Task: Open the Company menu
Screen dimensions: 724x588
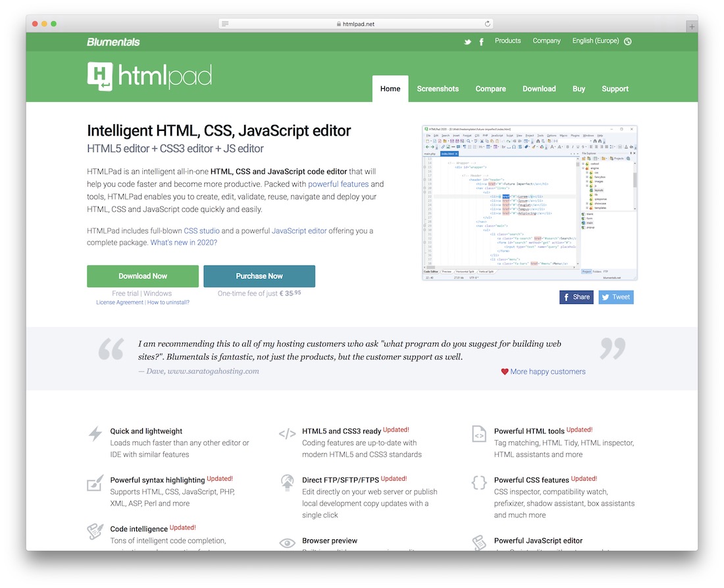Action: 546,41
